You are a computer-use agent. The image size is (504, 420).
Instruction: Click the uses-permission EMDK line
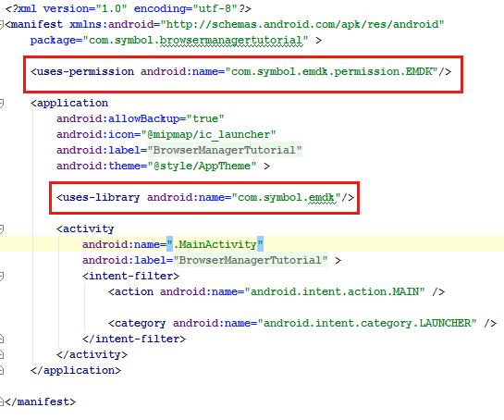tap(240, 72)
